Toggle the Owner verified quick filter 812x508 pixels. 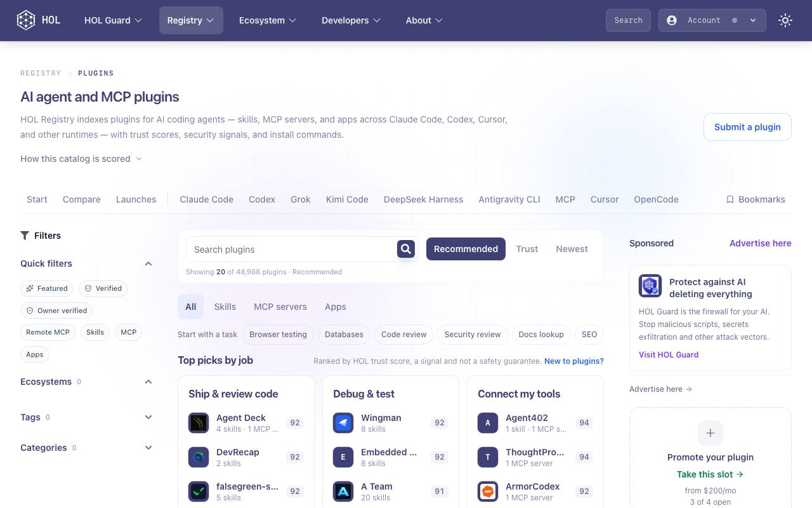coord(56,311)
